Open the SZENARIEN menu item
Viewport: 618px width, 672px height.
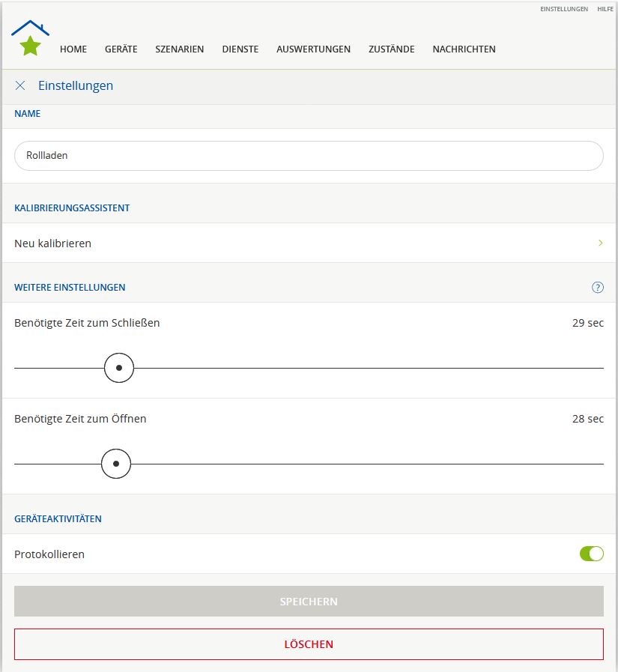pos(180,49)
